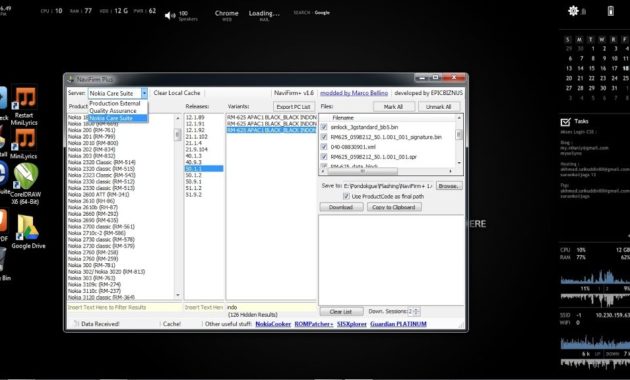Select release 21.1.102
This screenshot has width=630, height=380.
[x=196, y=137]
